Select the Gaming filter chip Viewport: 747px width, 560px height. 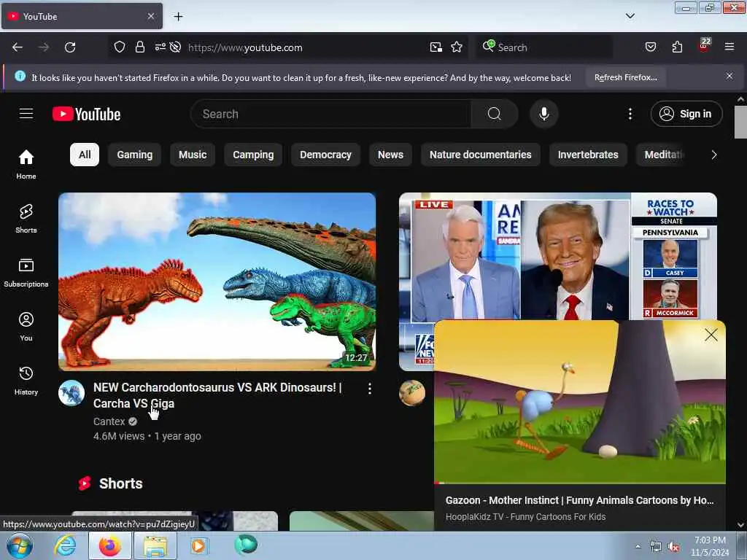click(135, 155)
